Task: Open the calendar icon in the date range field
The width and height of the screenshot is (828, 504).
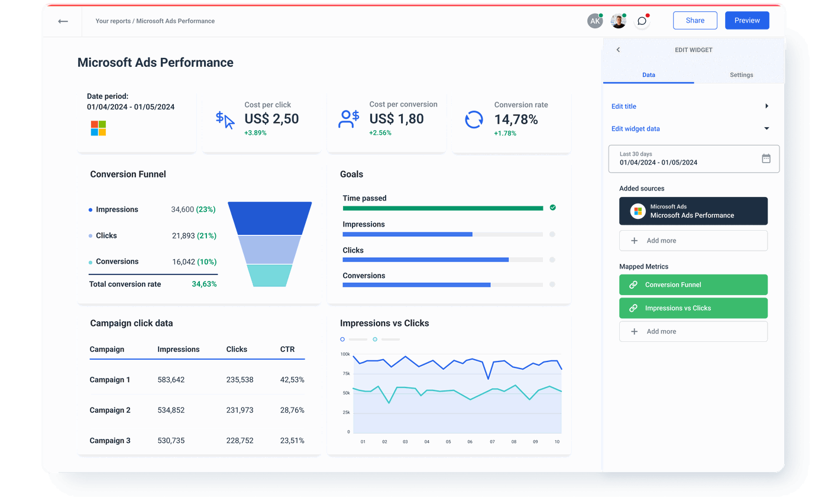Action: pos(766,159)
